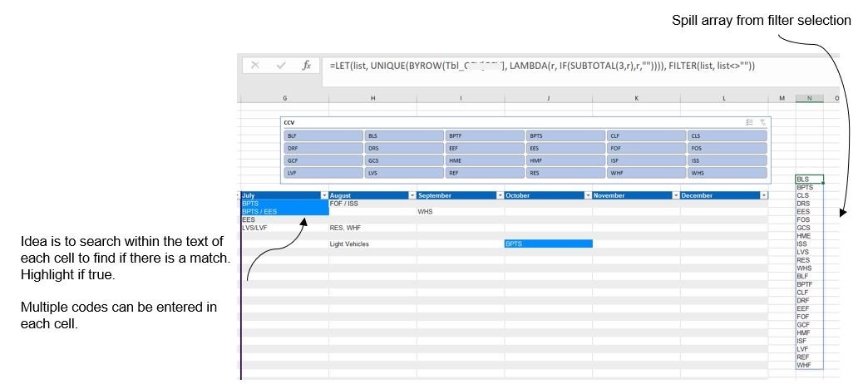868x384 pixels.
Task: Click the FOF / ISS cell under August
Action: click(372, 204)
